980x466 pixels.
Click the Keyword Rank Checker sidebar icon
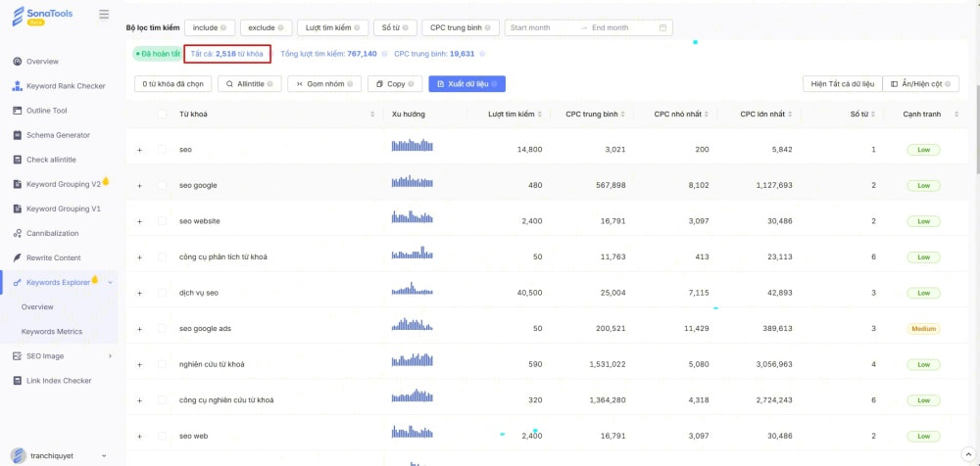pos(18,86)
